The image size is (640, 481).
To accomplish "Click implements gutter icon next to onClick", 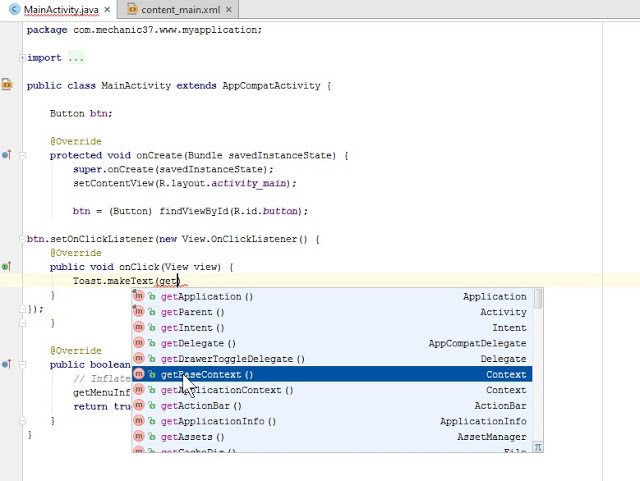I will click(7, 266).
